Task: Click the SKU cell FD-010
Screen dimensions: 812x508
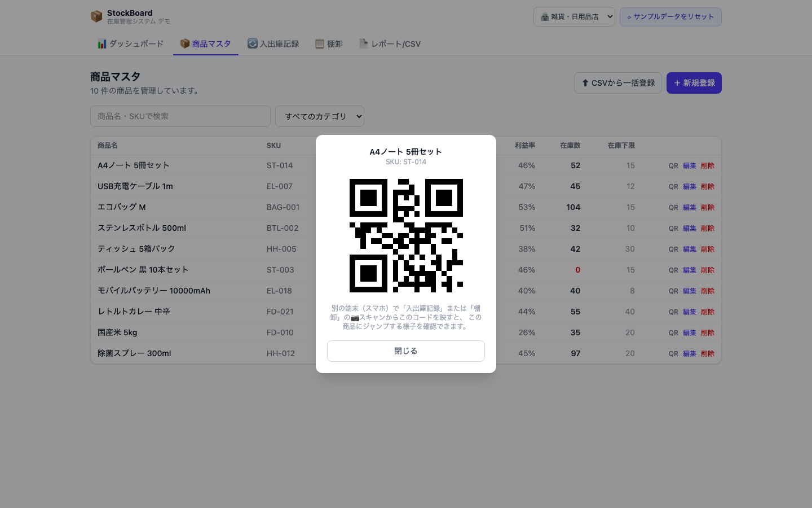Action: [x=280, y=332]
